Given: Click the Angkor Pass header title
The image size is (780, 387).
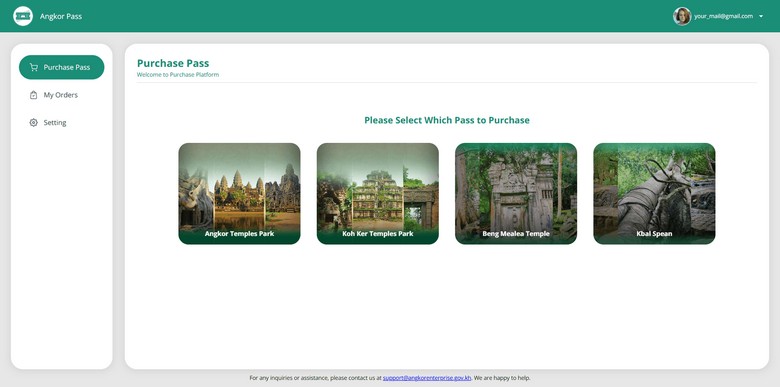Looking at the screenshot, I should 61,16.
